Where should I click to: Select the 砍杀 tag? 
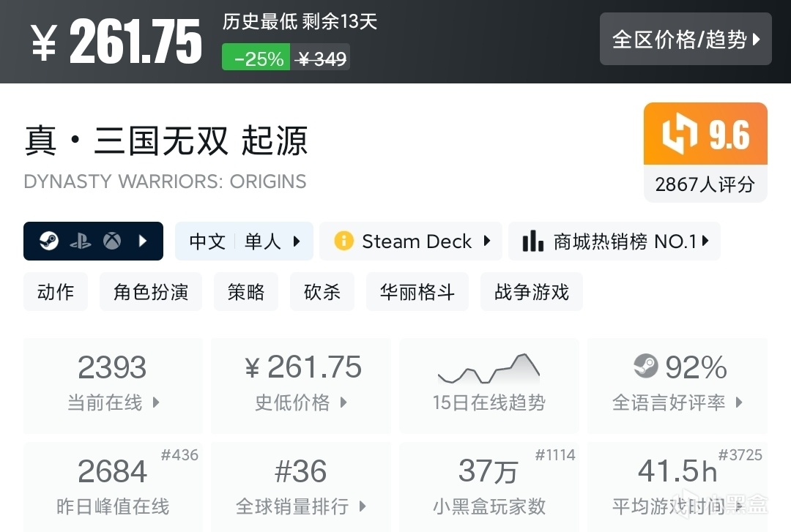(322, 292)
